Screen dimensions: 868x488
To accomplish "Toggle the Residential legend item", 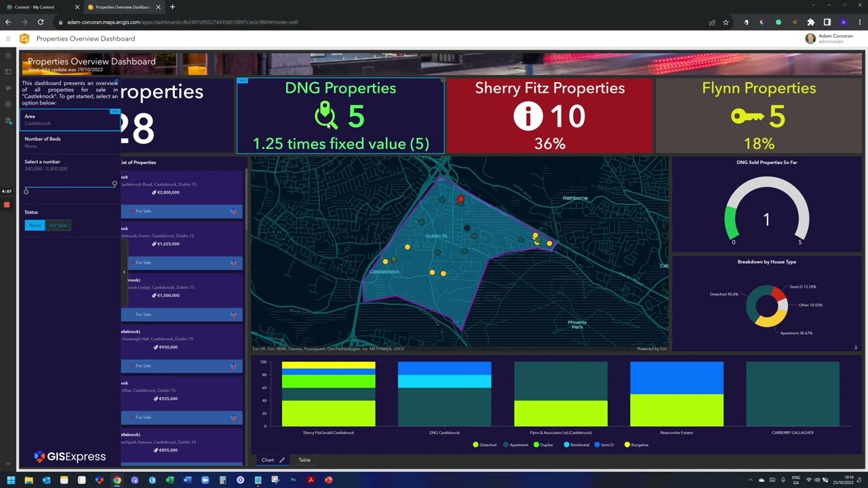I will tap(576, 445).
